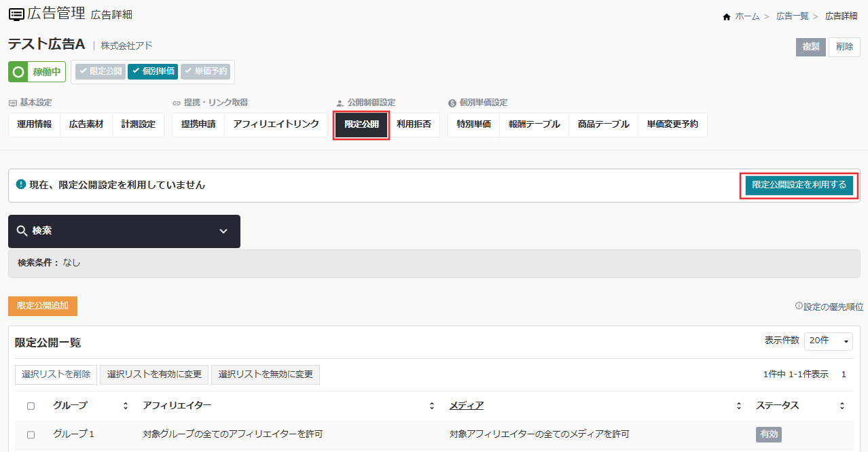Switch to the 商品テーブル tab
The height and width of the screenshot is (452, 868).
coord(604,125)
